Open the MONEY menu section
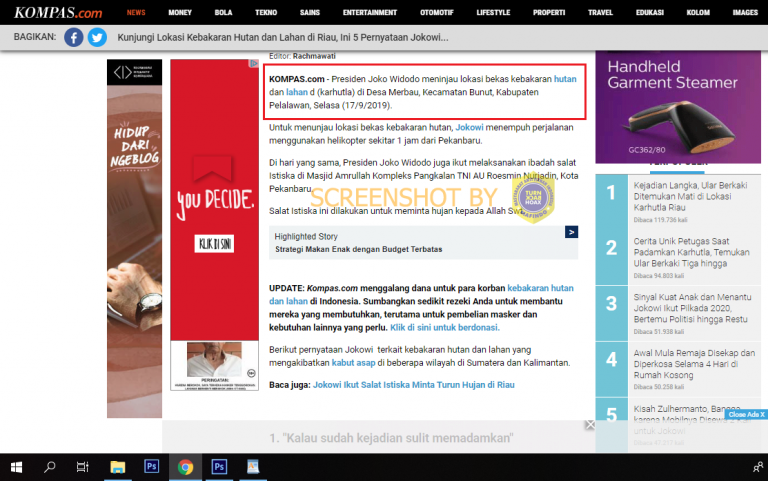The image size is (768, 481). [180, 13]
